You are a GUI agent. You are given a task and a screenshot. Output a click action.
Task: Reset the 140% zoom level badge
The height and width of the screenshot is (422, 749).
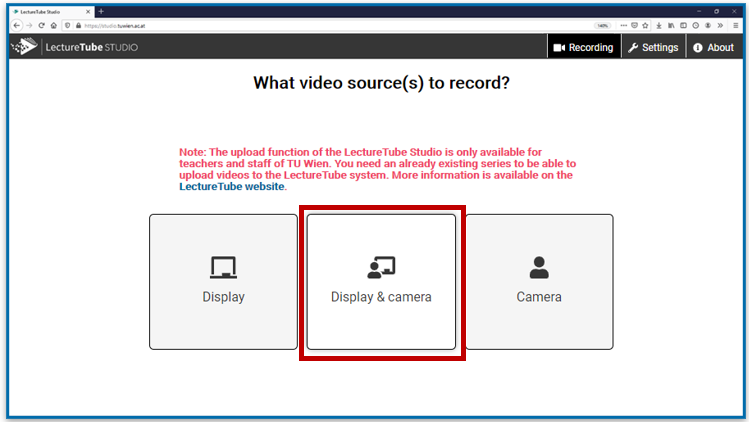(602, 26)
